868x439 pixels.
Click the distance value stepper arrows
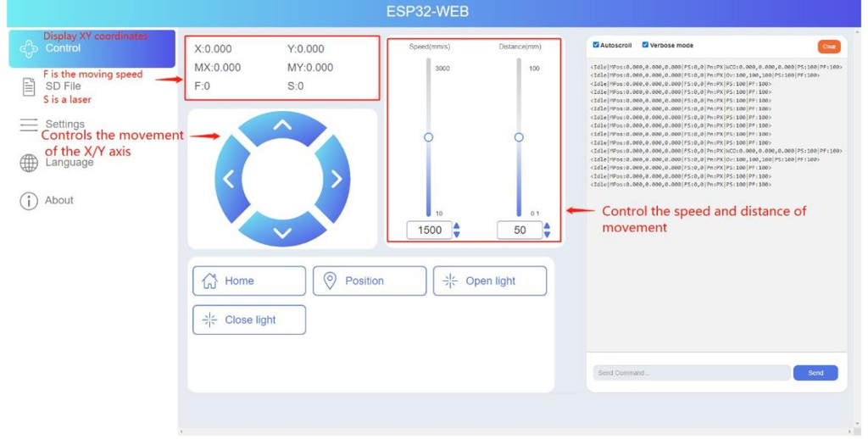(547, 230)
